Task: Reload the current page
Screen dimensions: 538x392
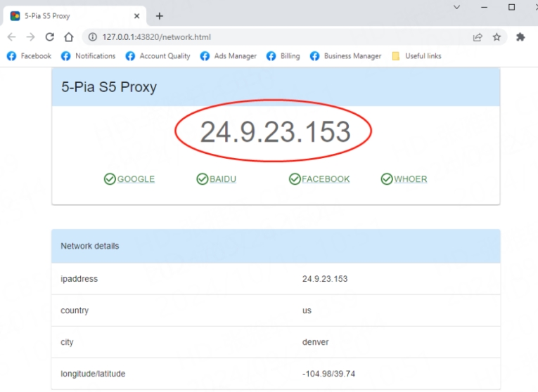Action: pyautogui.click(x=49, y=37)
